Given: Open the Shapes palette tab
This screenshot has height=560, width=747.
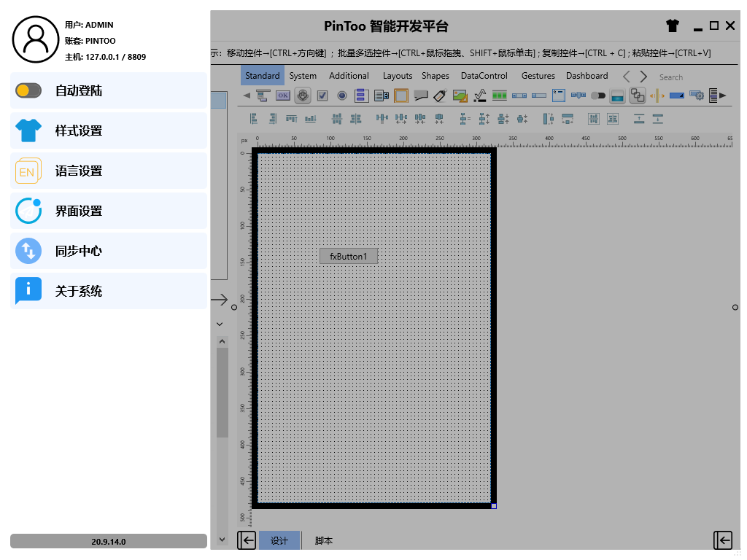Looking at the screenshot, I should click(435, 76).
